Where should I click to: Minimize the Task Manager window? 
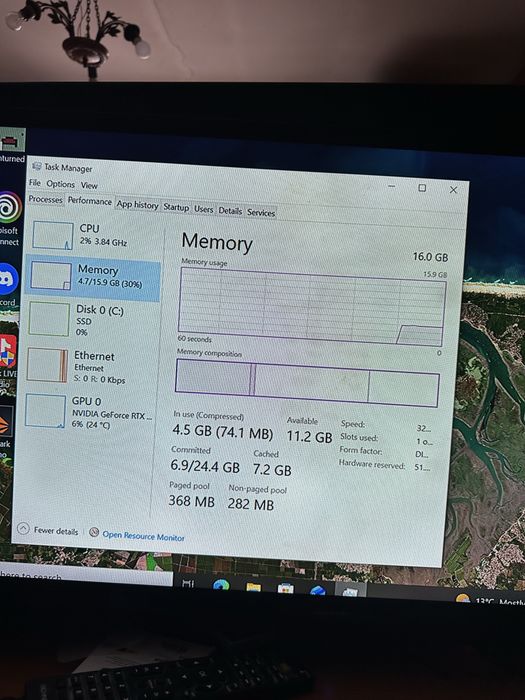click(x=392, y=186)
